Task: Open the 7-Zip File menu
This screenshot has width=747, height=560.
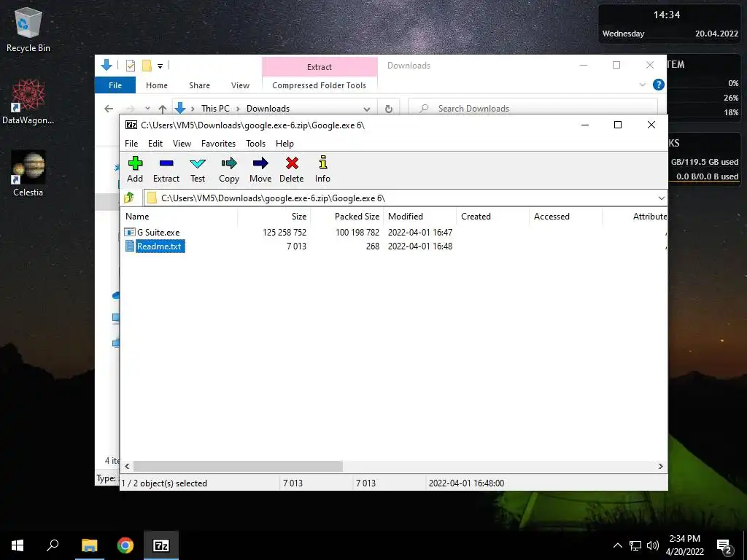Action: pyautogui.click(x=131, y=144)
